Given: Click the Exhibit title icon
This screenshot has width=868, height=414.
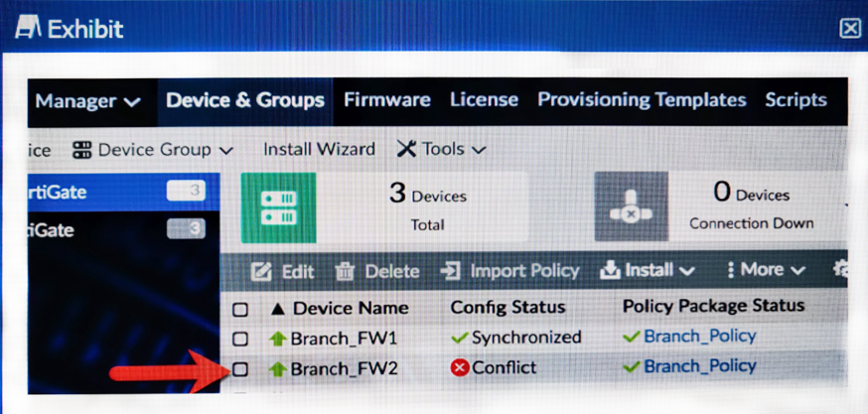Looking at the screenshot, I should 28,28.
